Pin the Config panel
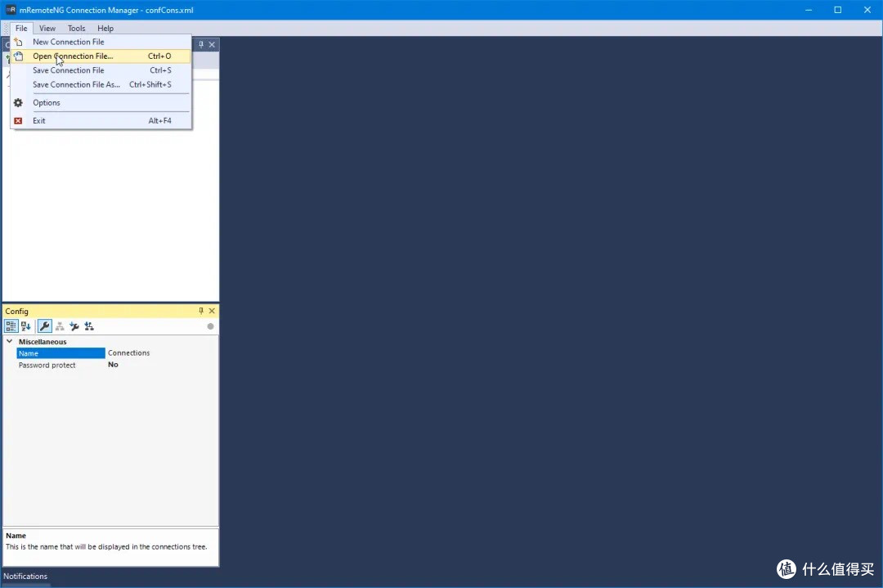 pyautogui.click(x=201, y=311)
